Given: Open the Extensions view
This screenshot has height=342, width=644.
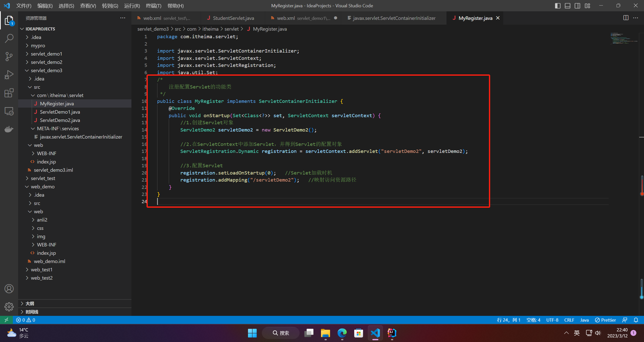Looking at the screenshot, I should [9, 93].
